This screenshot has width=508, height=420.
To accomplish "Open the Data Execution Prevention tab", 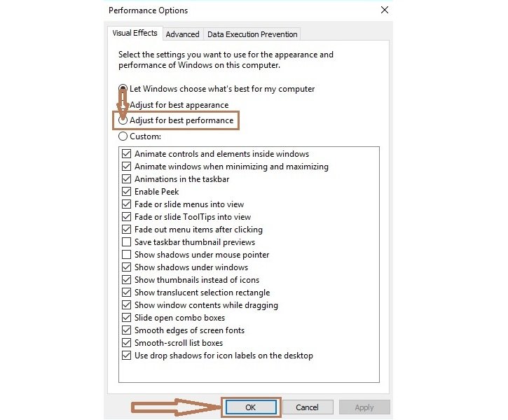I will pos(252,34).
